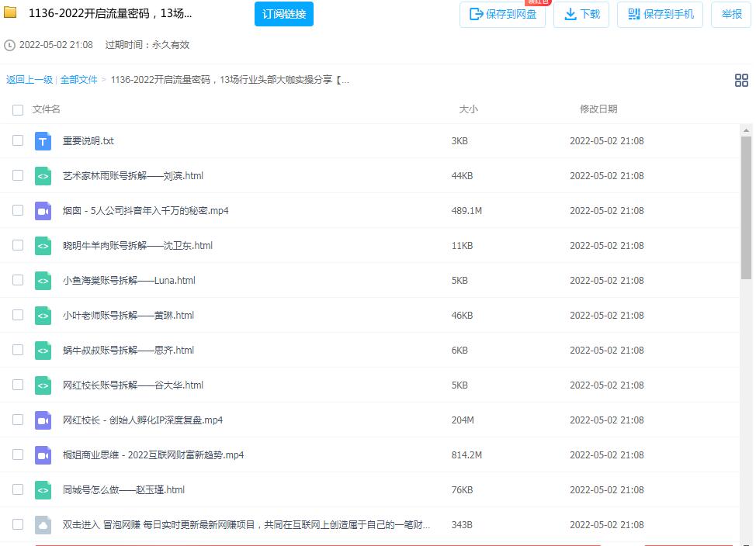Click the text file icon of 重要说明.txt
This screenshot has height=546, width=756.
[43, 141]
